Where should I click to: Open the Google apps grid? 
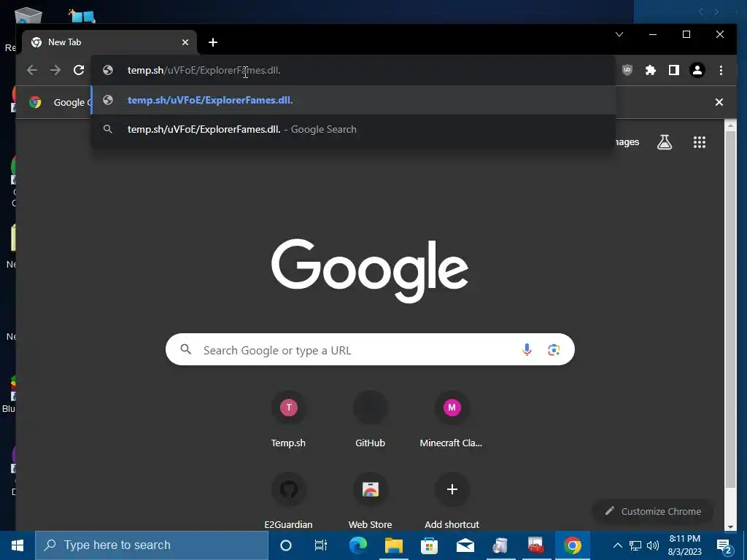point(700,142)
